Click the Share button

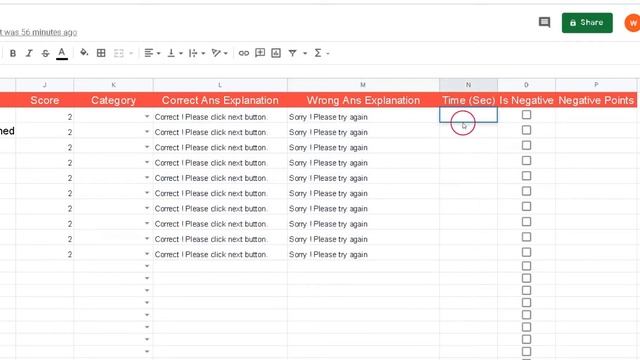[587, 22]
